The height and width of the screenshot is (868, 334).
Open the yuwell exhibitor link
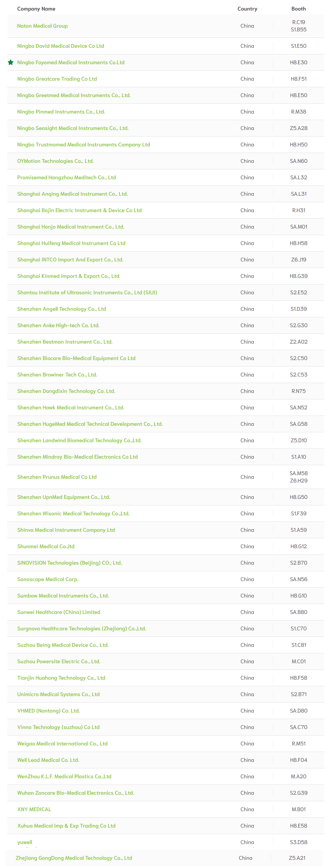[25, 843]
